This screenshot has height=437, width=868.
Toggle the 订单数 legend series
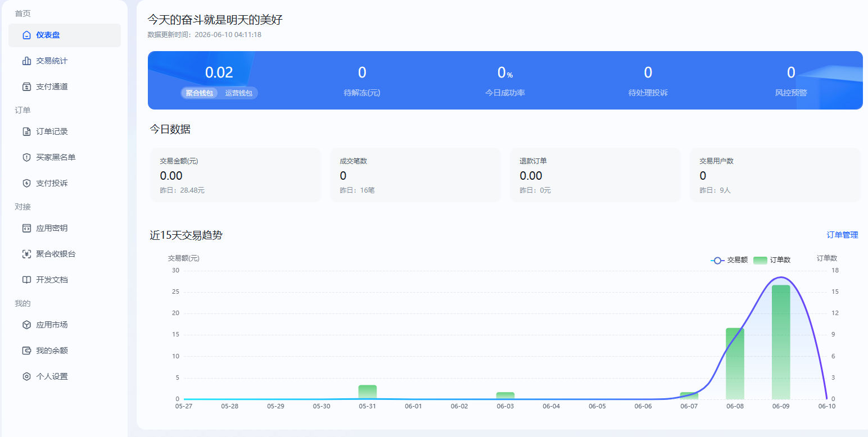click(772, 260)
